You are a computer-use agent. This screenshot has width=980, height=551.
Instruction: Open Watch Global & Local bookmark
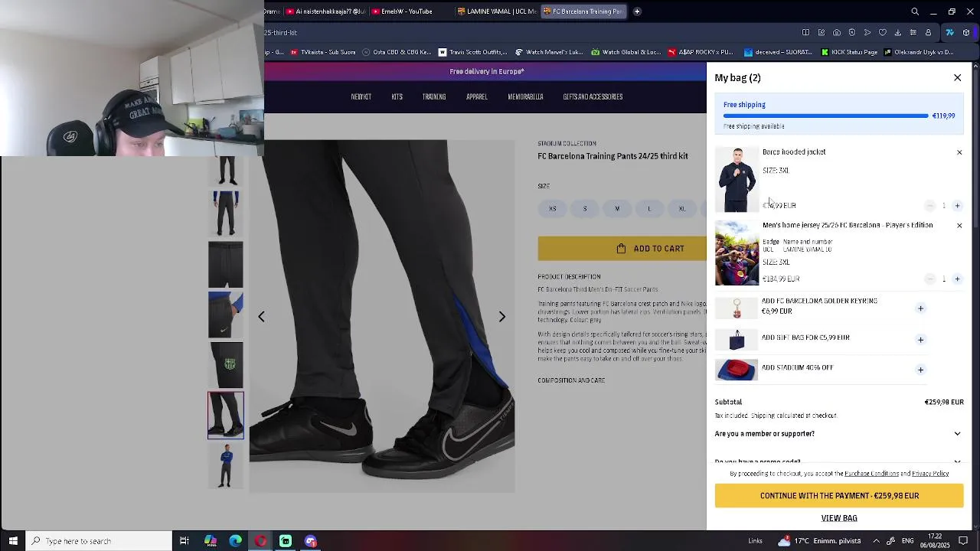[x=625, y=52]
